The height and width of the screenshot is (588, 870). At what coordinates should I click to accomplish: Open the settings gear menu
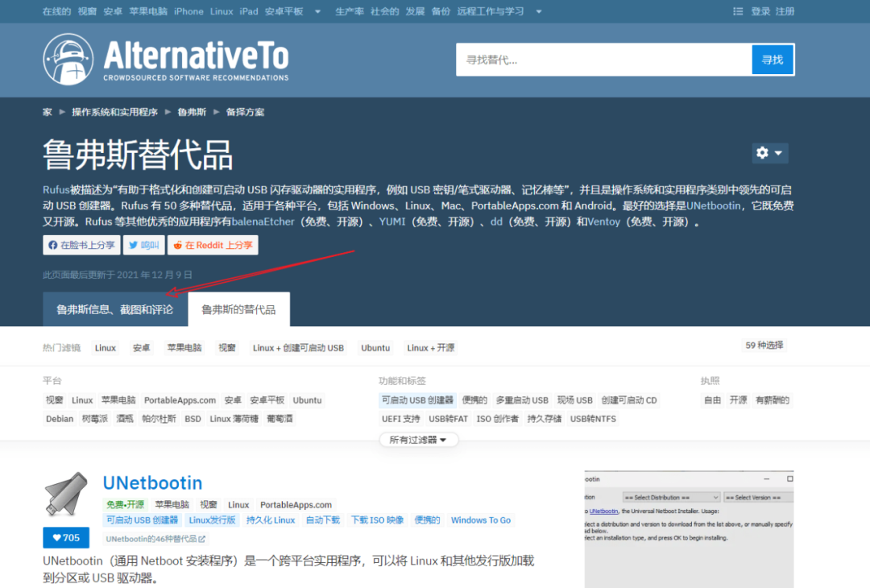pos(768,153)
